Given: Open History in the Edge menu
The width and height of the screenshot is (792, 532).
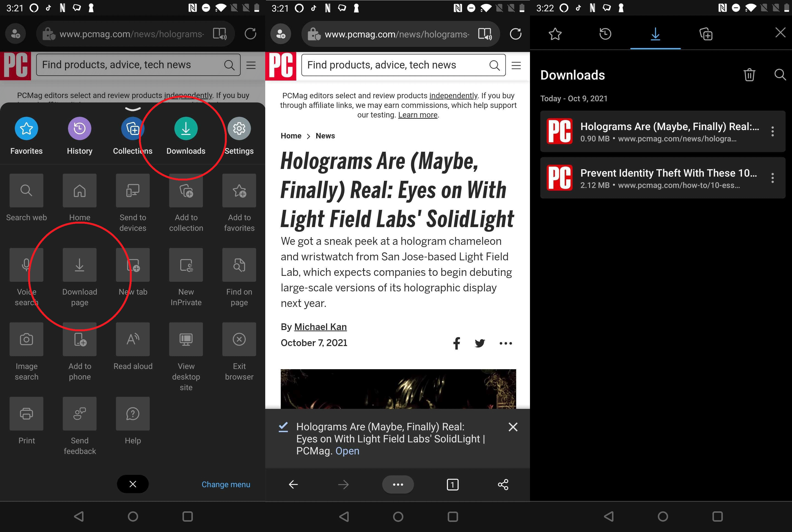Looking at the screenshot, I should point(80,136).
